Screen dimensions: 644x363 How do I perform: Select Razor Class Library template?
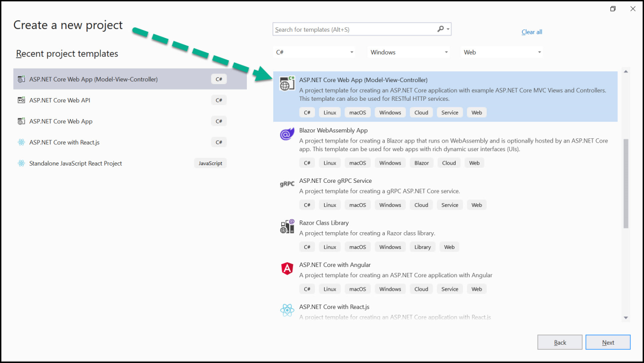point(445,235)
